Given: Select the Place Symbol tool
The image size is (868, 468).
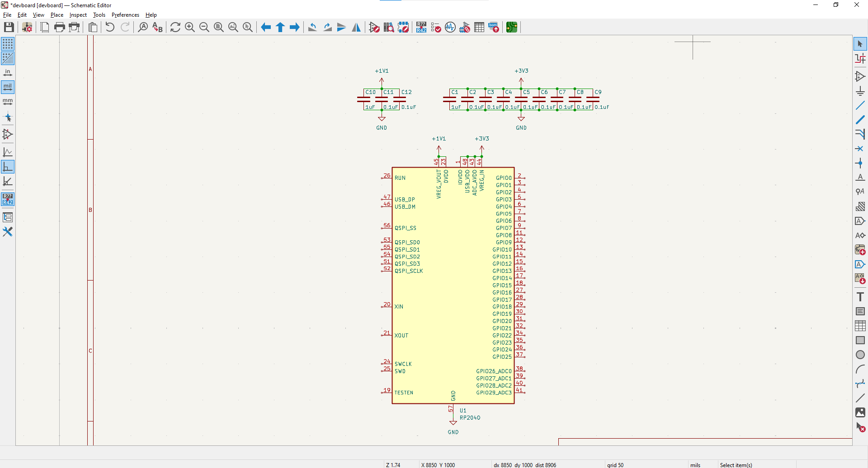Looking at the screenshot, I should coord(860,76).
